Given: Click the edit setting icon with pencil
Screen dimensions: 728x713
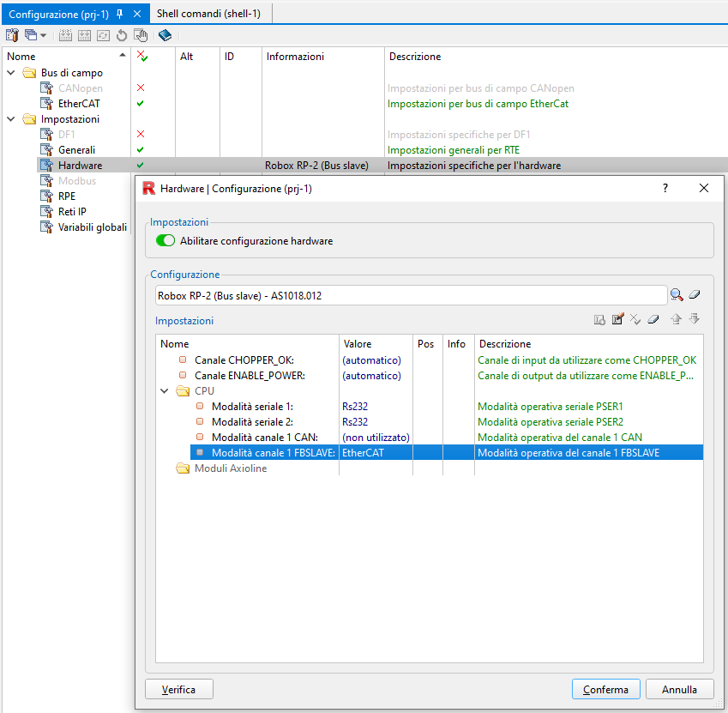Looking at the screenshot, I should 617,318.
